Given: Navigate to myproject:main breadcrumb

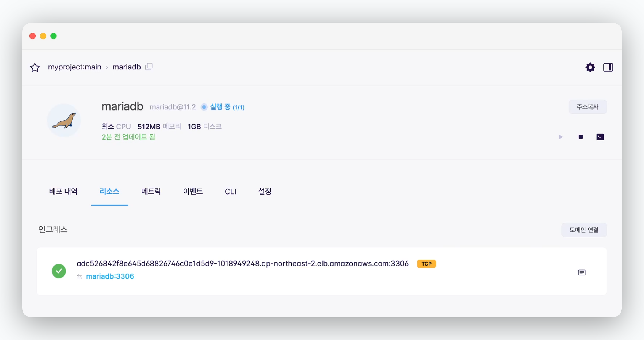Looking at the screenshot, I should pos(75,67).
